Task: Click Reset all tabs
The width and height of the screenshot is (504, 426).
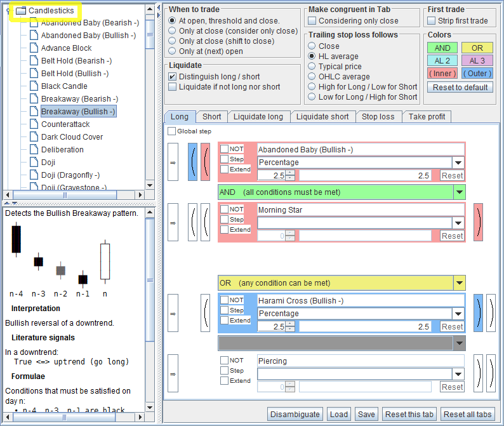Action: (467, 415)
